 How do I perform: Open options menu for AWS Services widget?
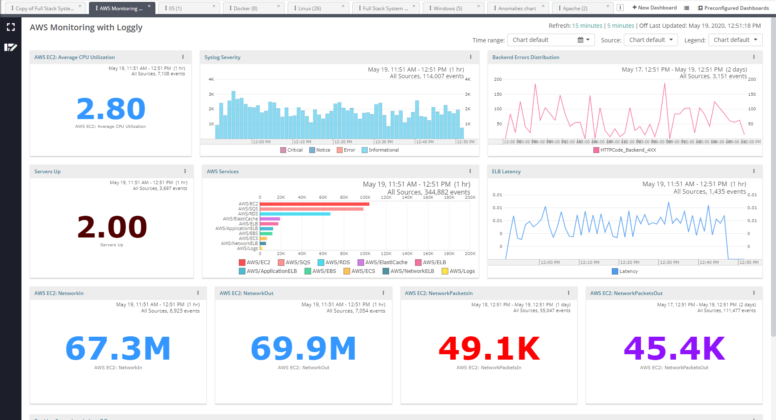[x=473, y=171]
